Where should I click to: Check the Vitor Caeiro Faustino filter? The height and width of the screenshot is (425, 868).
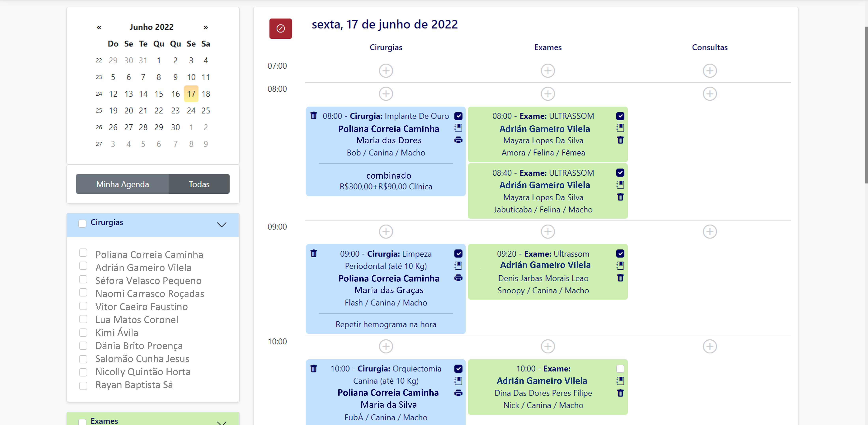point(83,306)
